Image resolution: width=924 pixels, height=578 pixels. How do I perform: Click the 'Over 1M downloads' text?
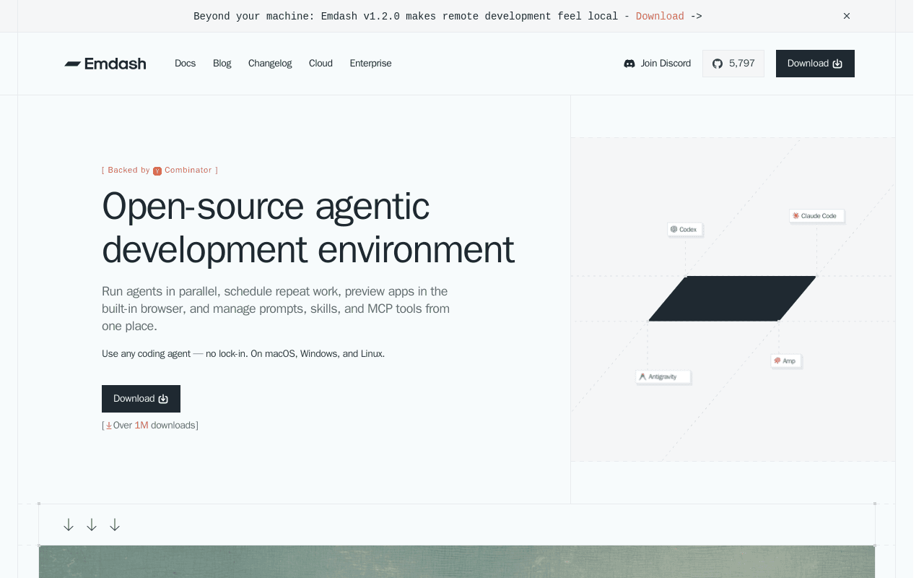pyautogui.click(x=150, y=426)
